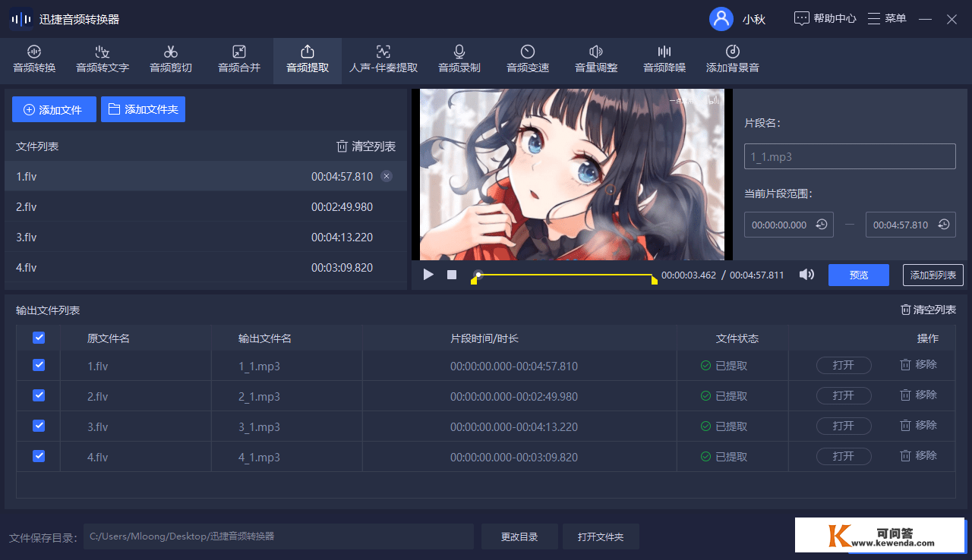Click 打开 for 3_1.mp3 row

tap(844, 426)
